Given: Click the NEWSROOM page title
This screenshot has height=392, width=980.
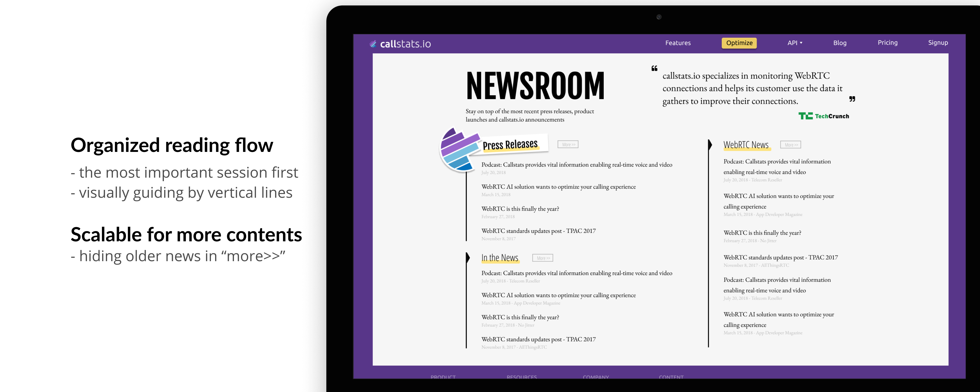Looking at the screenshot, I should [x=535, y=86].
